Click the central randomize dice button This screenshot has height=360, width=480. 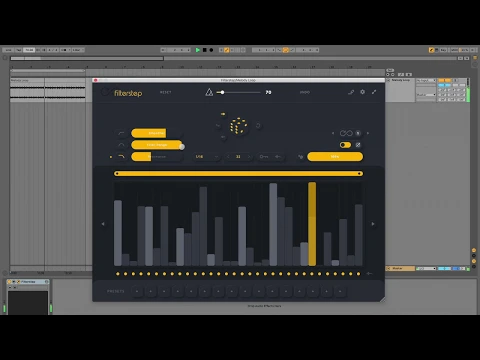coord(238,126)
